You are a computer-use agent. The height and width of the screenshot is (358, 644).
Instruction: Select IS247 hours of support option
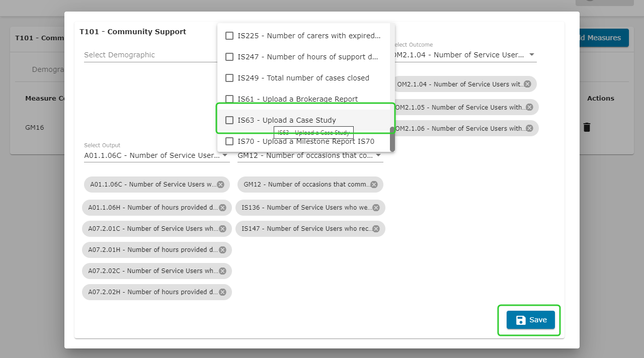point(307,57)
